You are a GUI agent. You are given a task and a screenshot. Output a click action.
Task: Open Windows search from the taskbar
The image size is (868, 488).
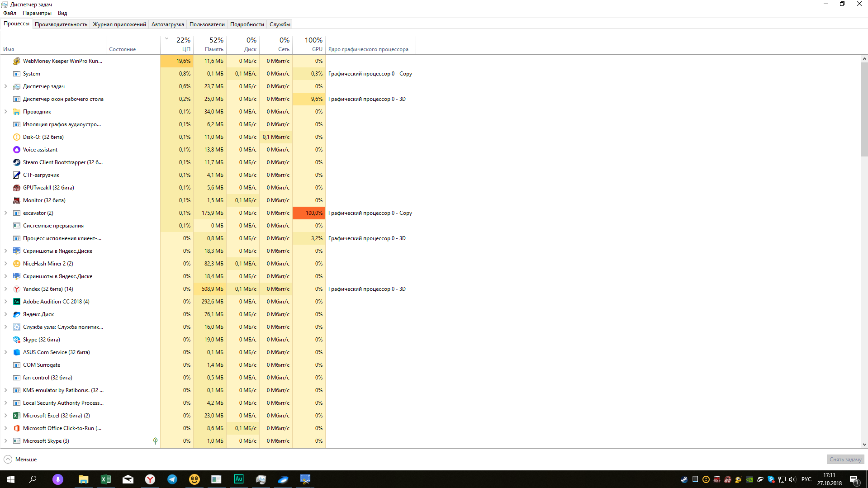click(33, 479)
